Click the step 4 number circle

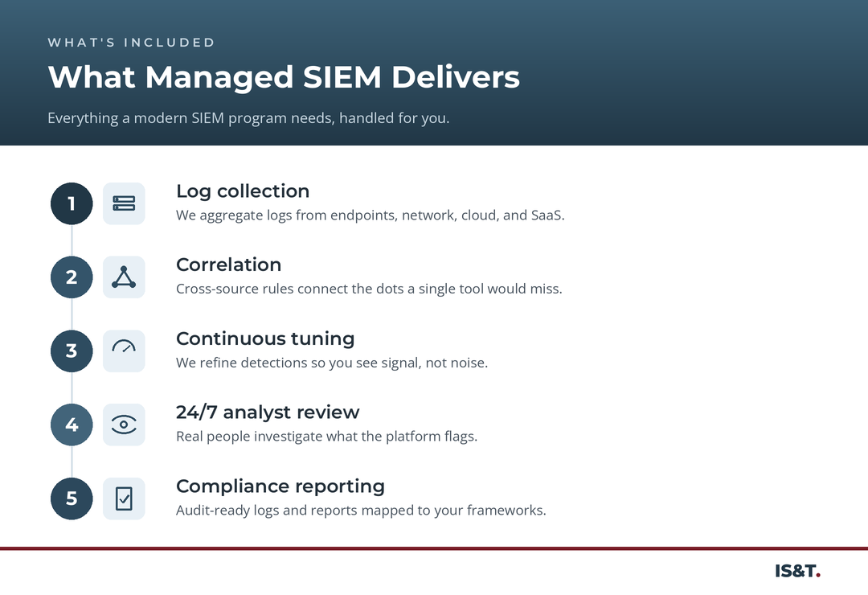pos(72,425)
